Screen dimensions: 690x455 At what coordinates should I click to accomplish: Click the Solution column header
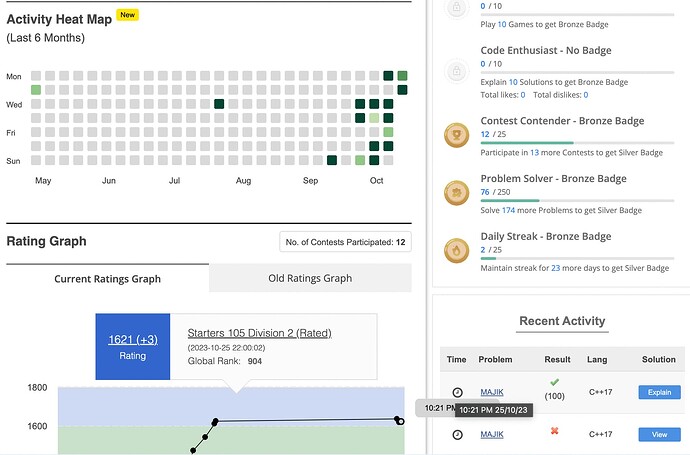click(658, 360)
